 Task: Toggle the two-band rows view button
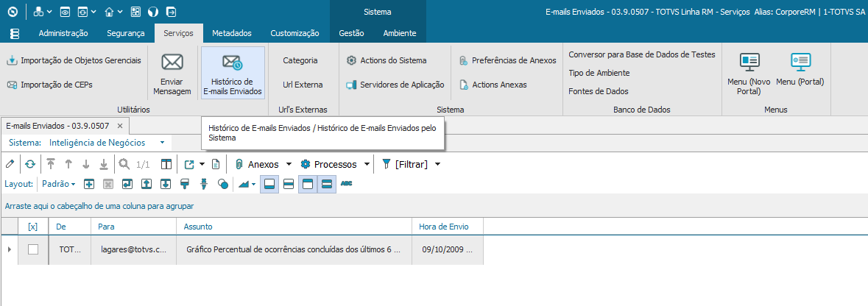pyautogui.click(x=327, y=184)
